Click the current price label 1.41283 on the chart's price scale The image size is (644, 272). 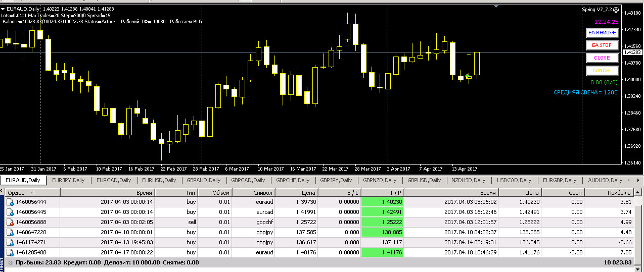tap(632, 52)
